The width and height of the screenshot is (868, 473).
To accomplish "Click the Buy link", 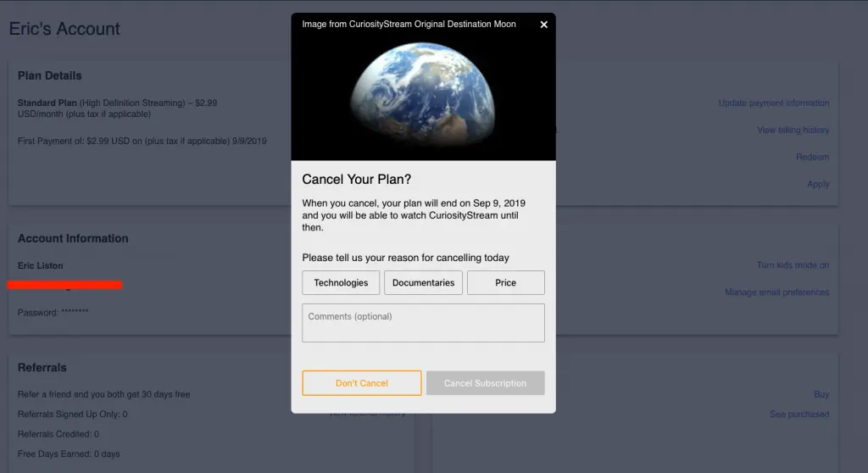I will (821, 394).
